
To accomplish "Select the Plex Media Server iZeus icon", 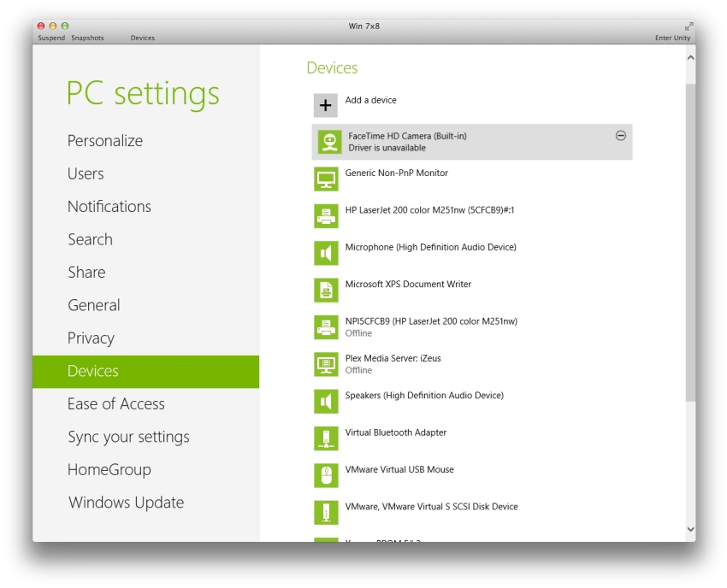I will pyautogui.click(x=326, y=364).
